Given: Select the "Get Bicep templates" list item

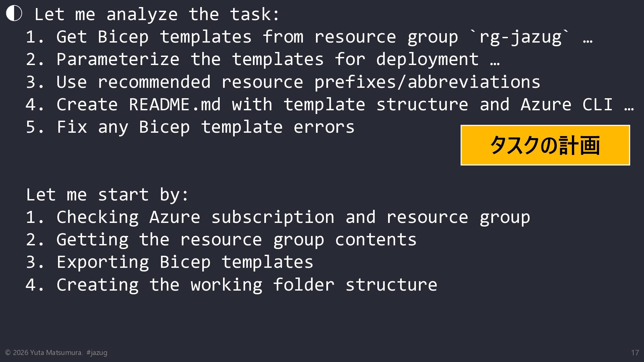Looking at the screenshot, I should click(154, 37).
